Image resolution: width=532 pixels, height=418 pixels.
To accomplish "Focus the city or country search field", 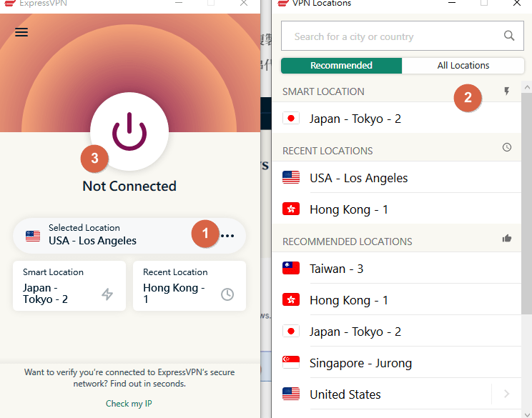I will pos(403,36).
